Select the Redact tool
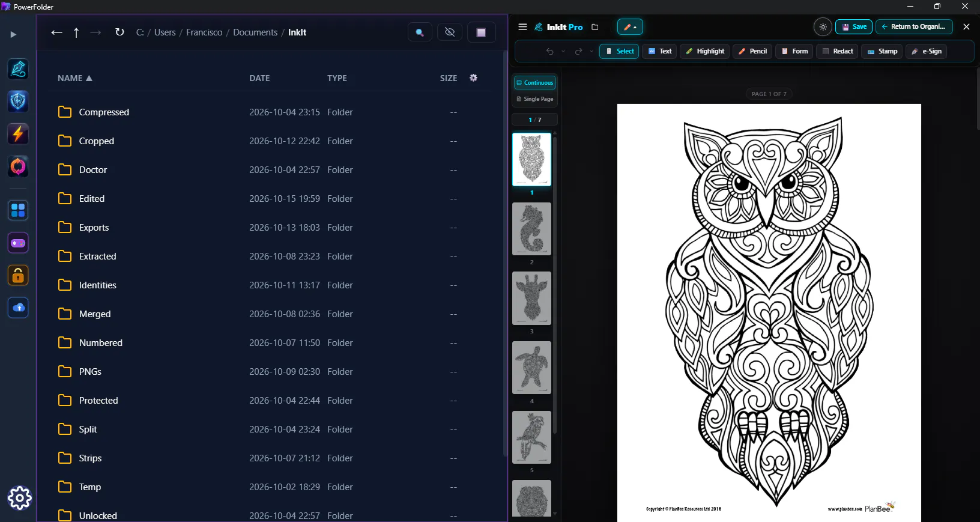This screenshot has height=522, width=980. point(837,51)
